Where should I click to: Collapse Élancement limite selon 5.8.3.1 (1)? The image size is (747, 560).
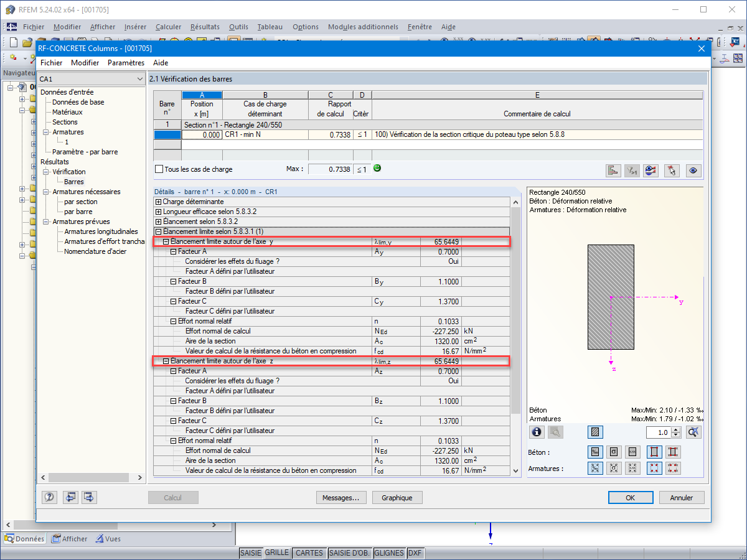158,231
